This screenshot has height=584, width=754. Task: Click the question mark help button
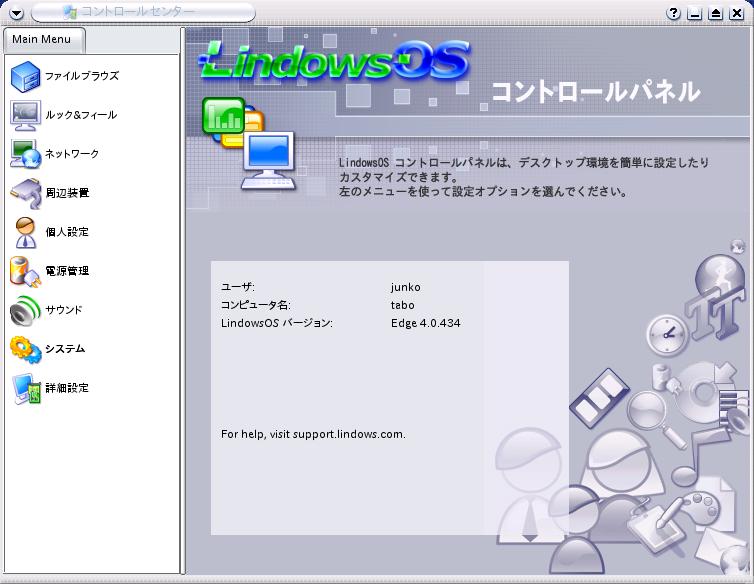coord(674,13)
